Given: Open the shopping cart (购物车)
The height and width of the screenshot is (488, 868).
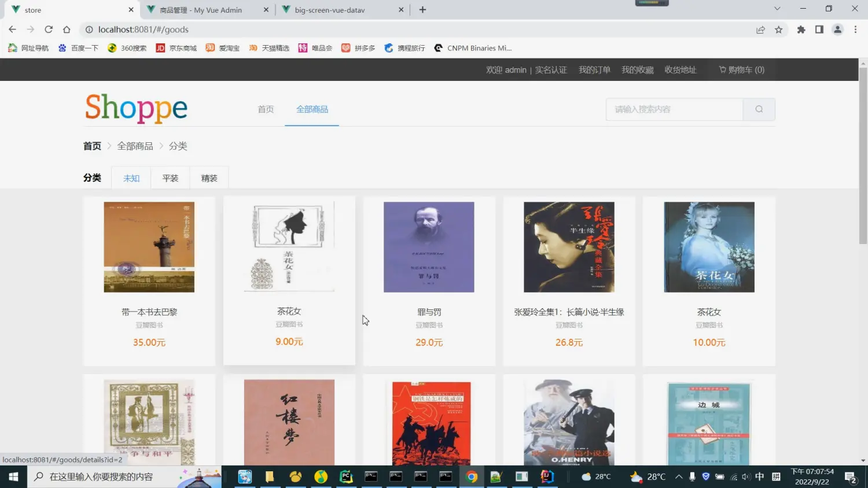Looking at the screenshot, I should tap(741, 70).
